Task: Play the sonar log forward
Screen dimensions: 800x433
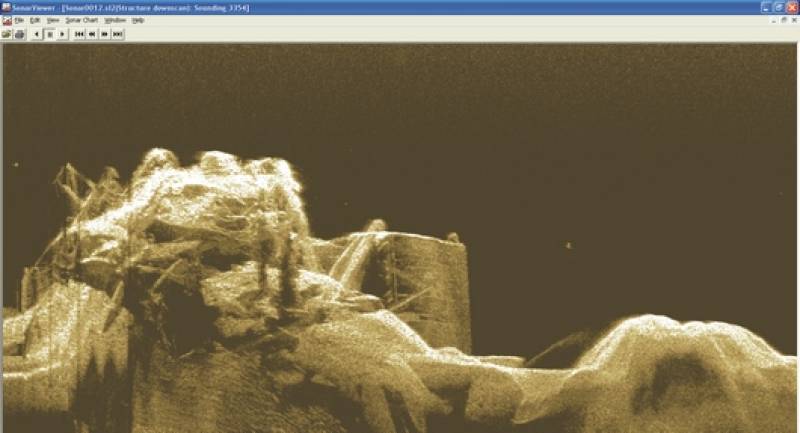Action: tap(61, 34)
